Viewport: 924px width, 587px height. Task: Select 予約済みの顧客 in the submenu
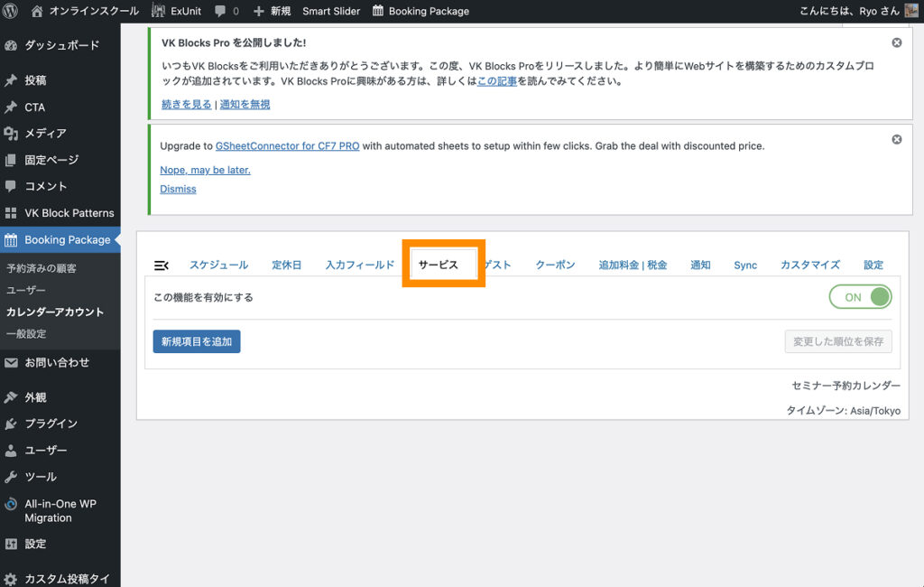[42, 268]
